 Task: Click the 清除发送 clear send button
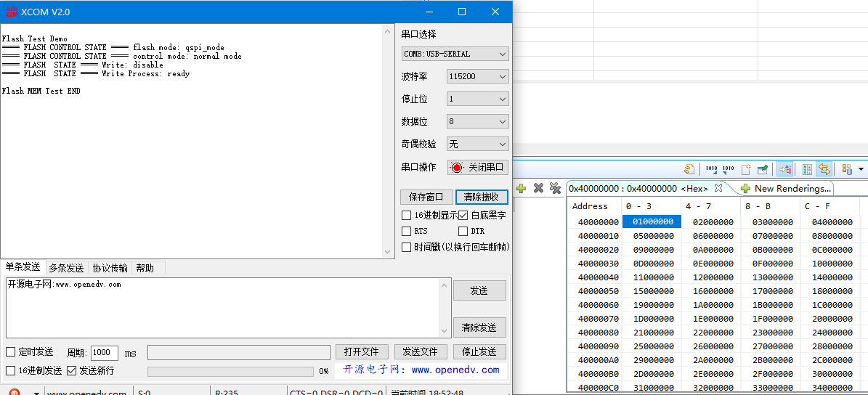[x=479, y=327]
